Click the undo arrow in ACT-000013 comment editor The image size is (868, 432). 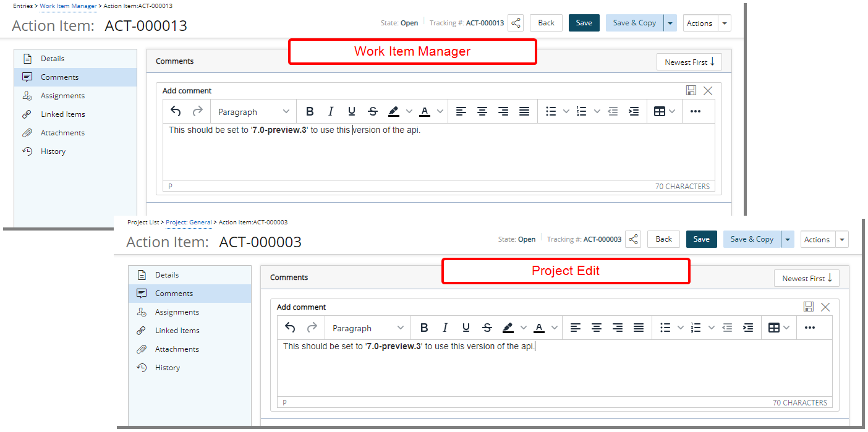[176, 111]
